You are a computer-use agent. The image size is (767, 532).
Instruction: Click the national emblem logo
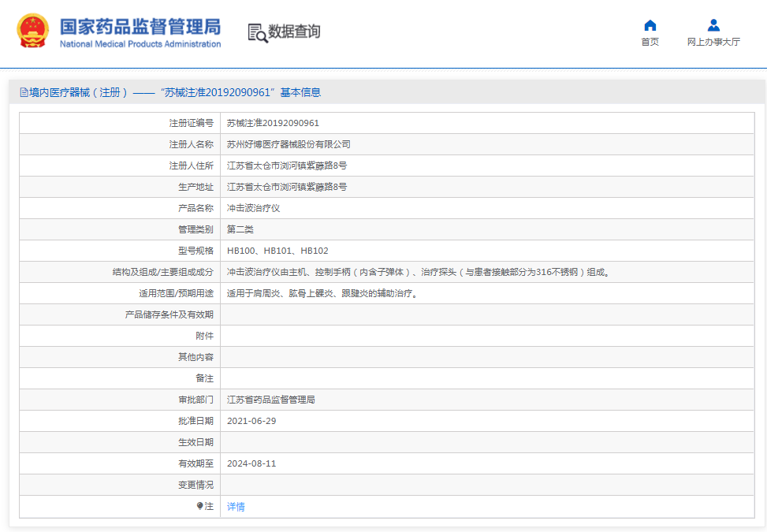coord(33,31)
